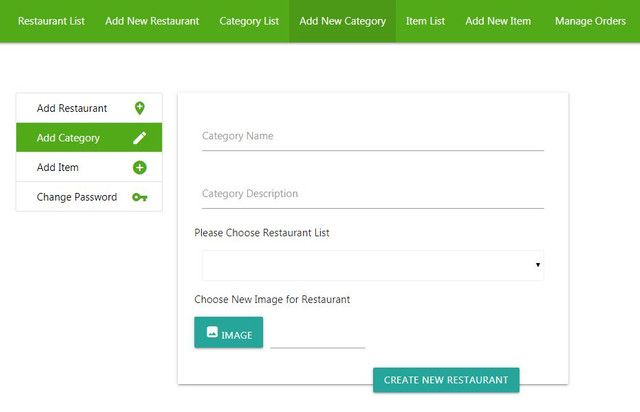This screenshot has height=412, width=640.
Task: Click the plus circle icon beside Add Item
Action: tap(139, 167)
